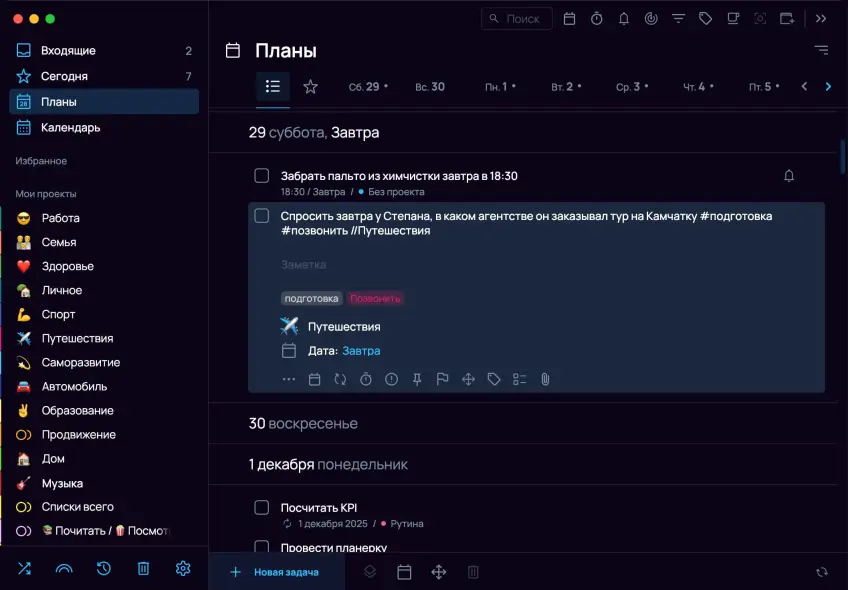Check off the 'Посчитать KPI' task
Image resolution: width=848 pixels, height=590 pixels.
[x=262, y=507]
